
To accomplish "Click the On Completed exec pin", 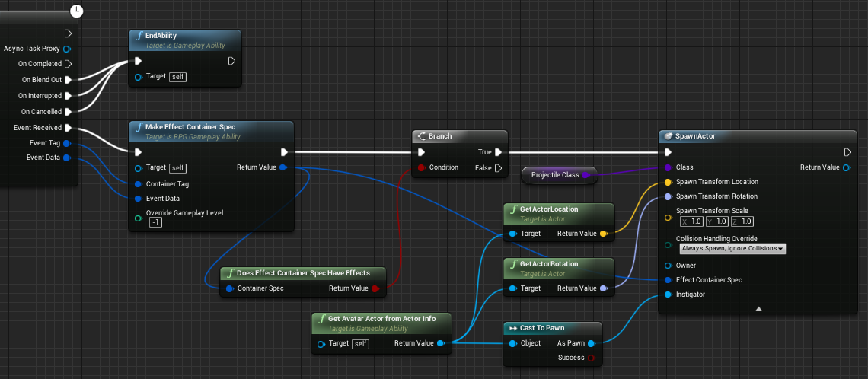I will coord(68,64).
